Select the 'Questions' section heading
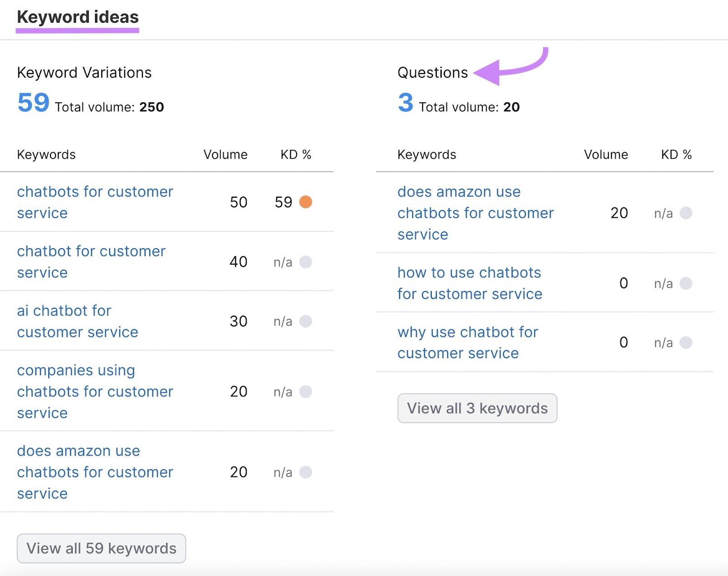The height and width of the screenshot is (576, 728). click(x=432, y=71)
